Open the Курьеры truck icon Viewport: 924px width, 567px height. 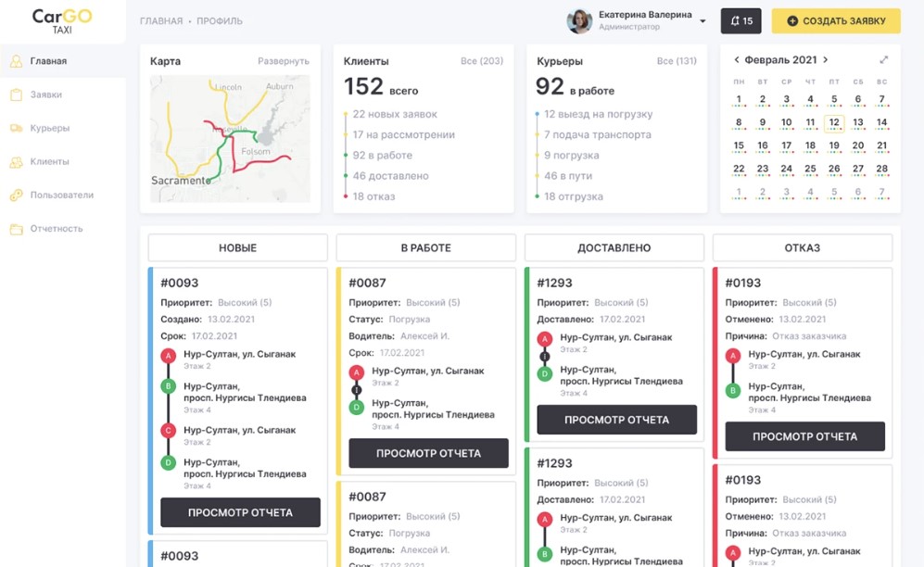tap(17, 129)
